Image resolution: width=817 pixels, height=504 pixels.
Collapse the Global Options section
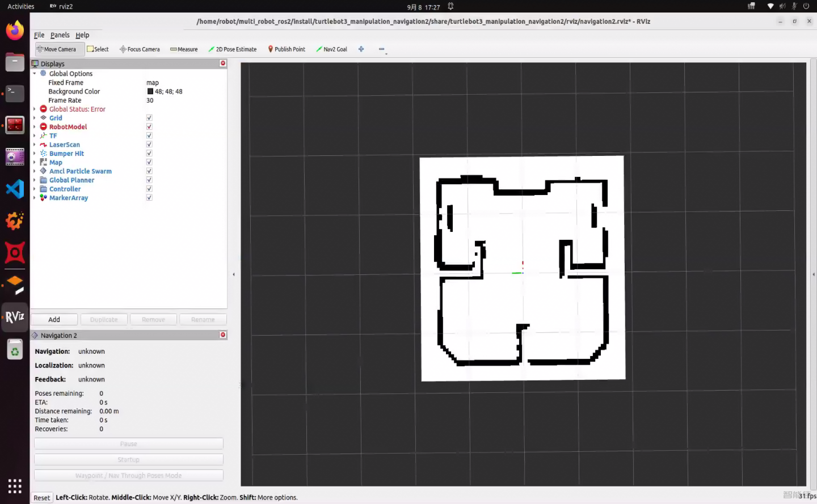click(34, 73)
